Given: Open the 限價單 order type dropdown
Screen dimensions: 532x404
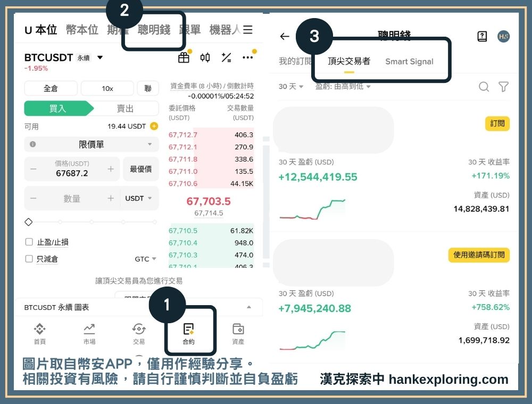Looking at the screenshot, I should coord(91,144).
